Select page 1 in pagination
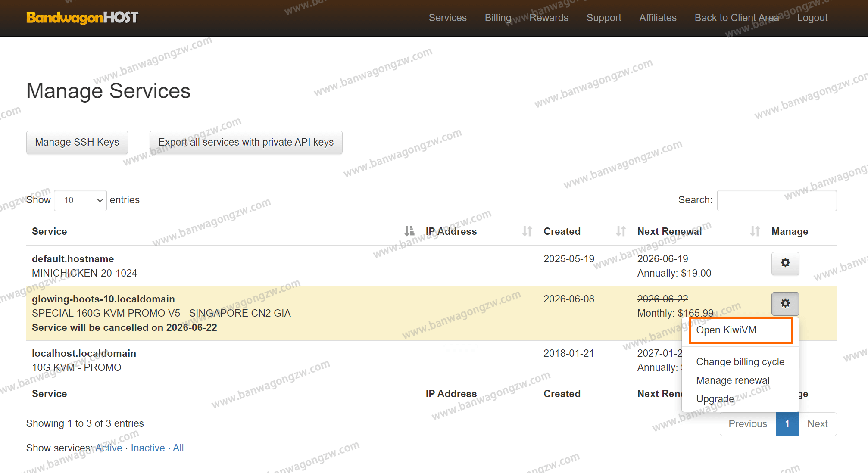Viewport: 868px width, 473px height. pos(787,424)
